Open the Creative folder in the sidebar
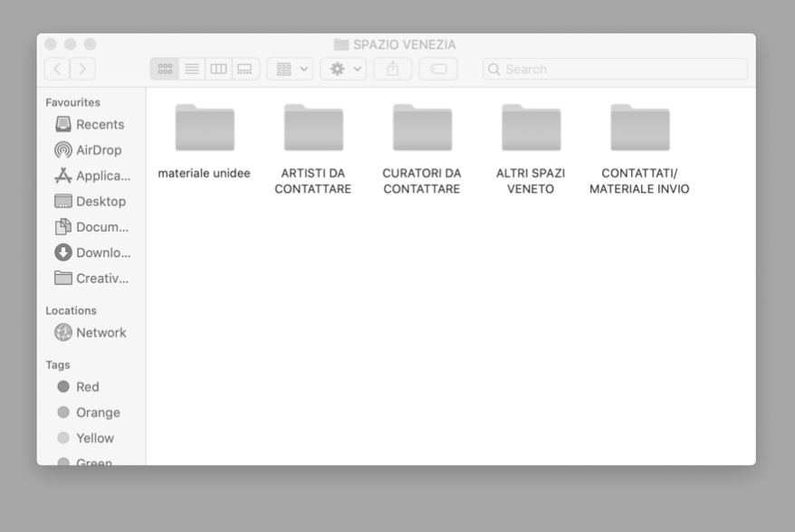 point(91,278)
